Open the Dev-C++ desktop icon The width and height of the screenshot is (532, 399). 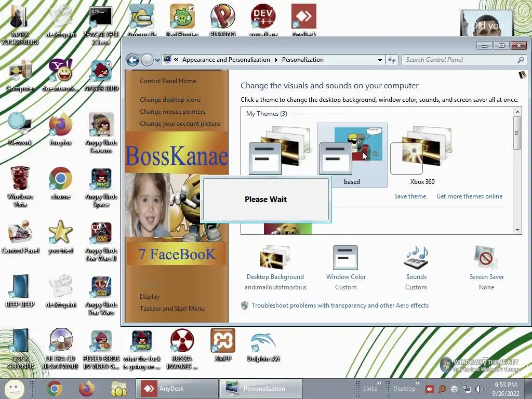[x=263, y=20]
